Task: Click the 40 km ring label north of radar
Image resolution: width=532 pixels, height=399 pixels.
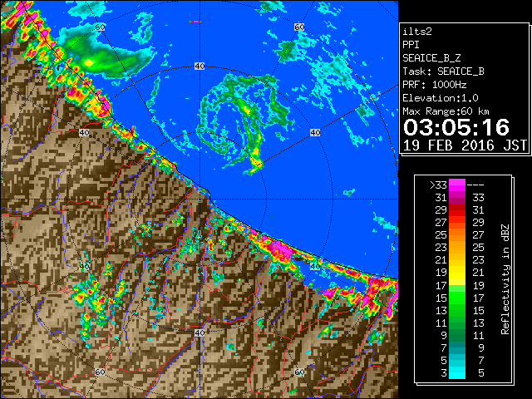Action: pos(199,66)
